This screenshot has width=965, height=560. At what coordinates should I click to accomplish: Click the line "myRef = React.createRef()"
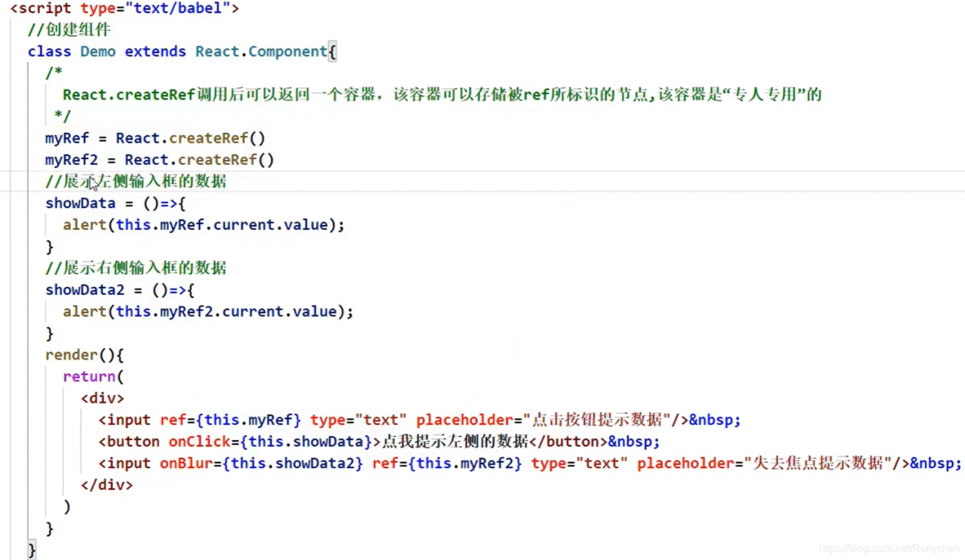click(155, 139)
